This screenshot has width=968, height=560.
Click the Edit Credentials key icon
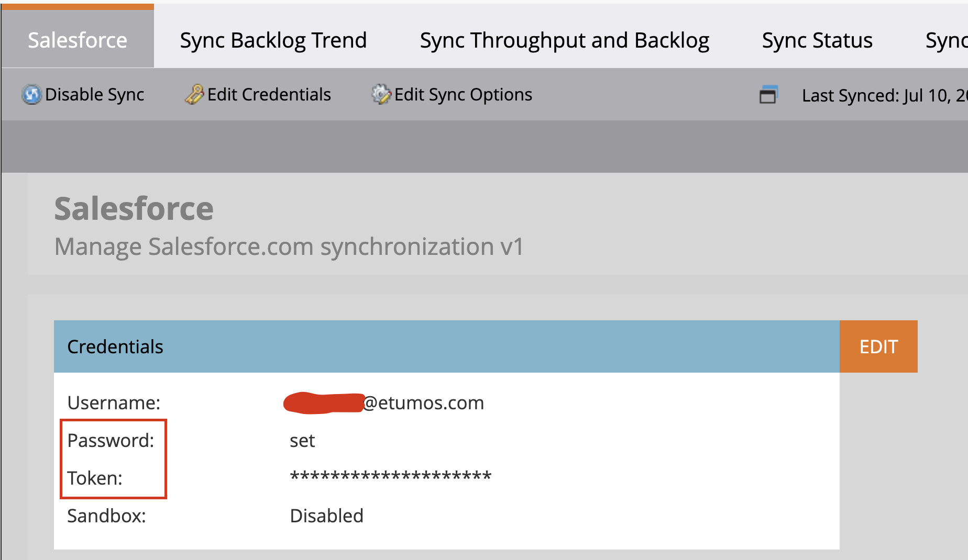coord(194,94)
